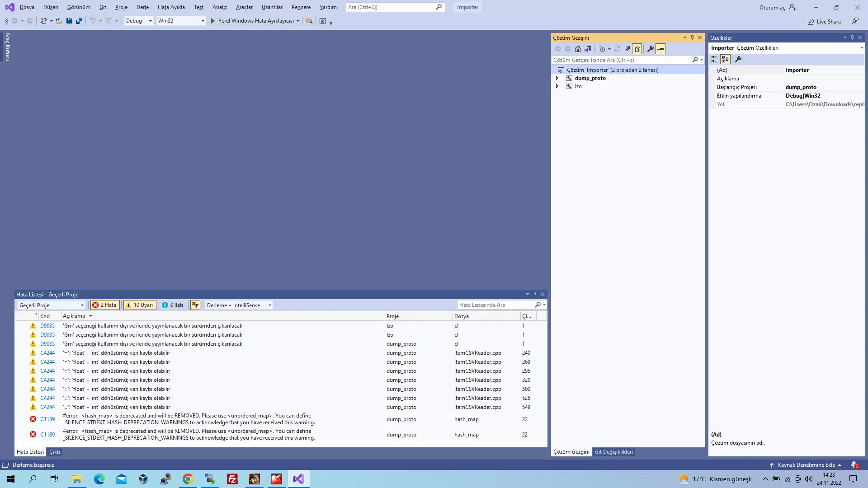
Task: Click Collapse All icon in Solution Explorer
Action: [x=627, y=49]
